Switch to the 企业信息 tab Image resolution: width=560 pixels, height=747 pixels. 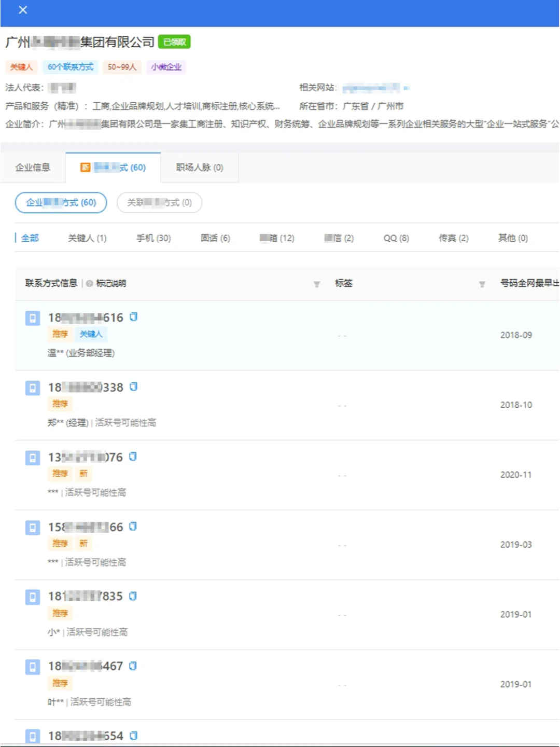[x=33, y=167]
